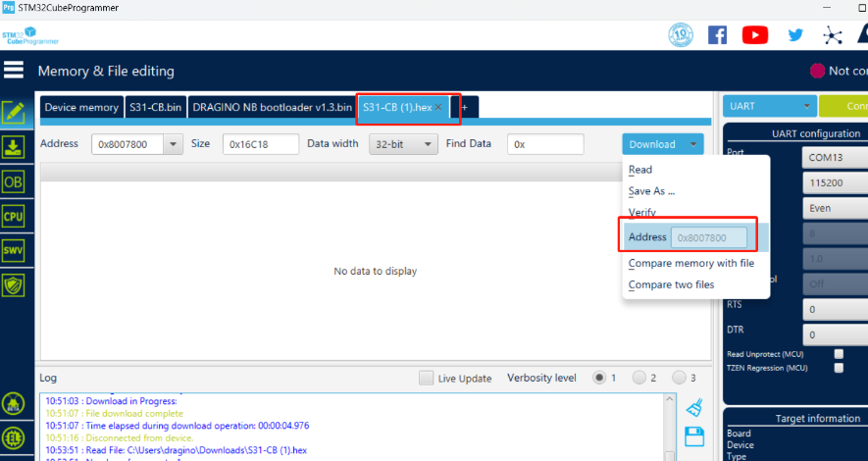Open the Facebook link icon
The width and height of the screenshot is (868, 461).
point(717,35)
